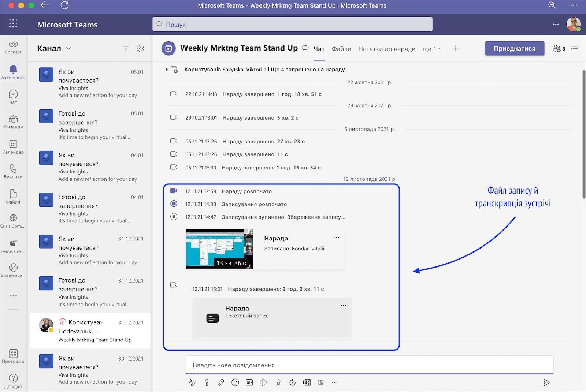This screenshot has height=392, width=586.
Task: Click the filter icon in Канал header
Action: tap(126, 48)
